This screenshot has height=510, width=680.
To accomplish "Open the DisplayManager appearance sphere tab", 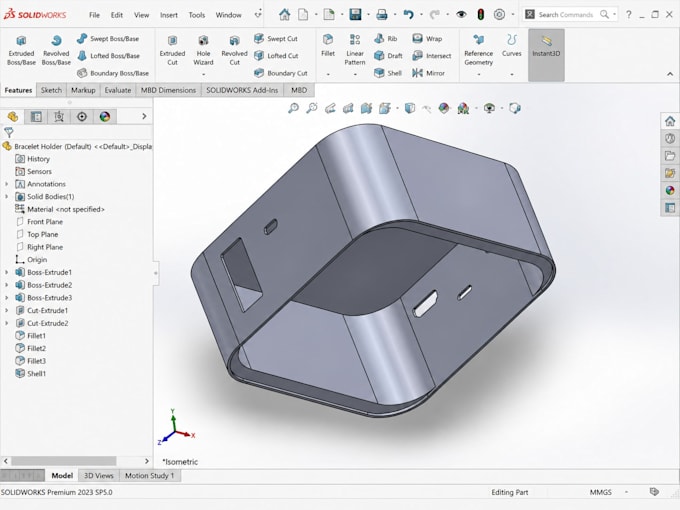I will [x=105, y=116].
